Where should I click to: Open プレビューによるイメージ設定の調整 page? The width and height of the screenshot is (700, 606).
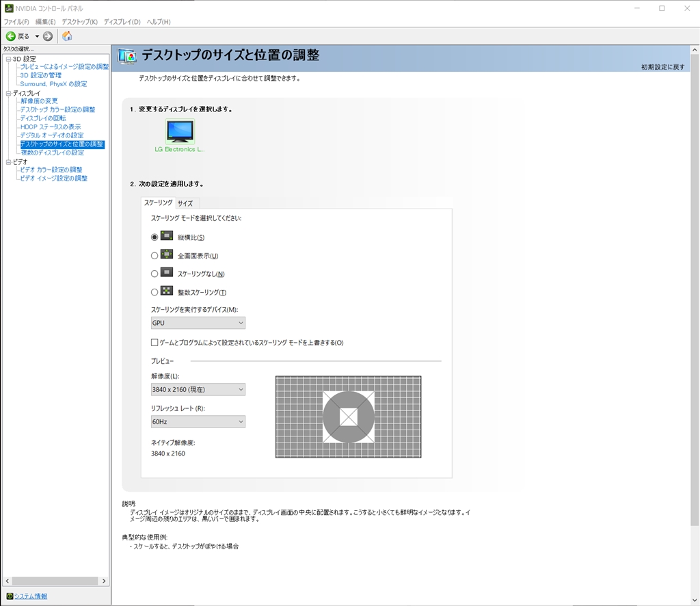pos(64,66)
